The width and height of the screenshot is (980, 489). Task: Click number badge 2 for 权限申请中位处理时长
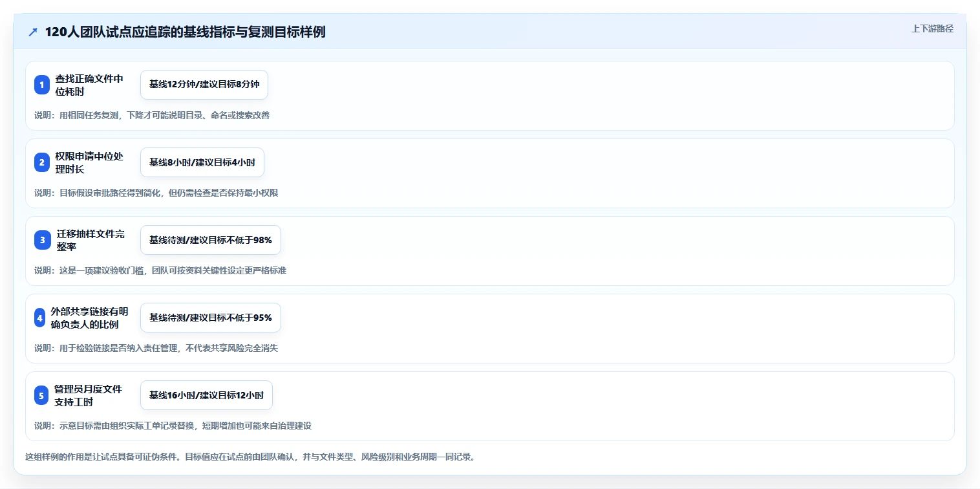(42, 162)
